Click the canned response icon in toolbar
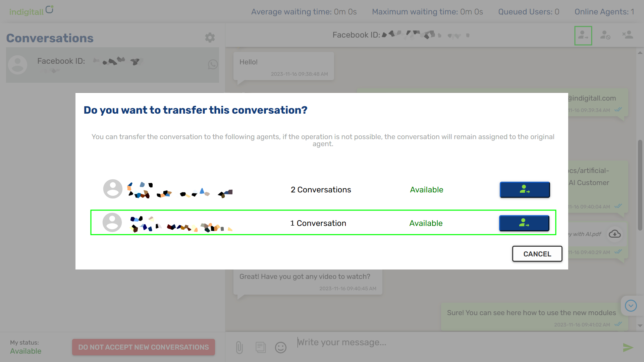 click(x=261, y=347)
